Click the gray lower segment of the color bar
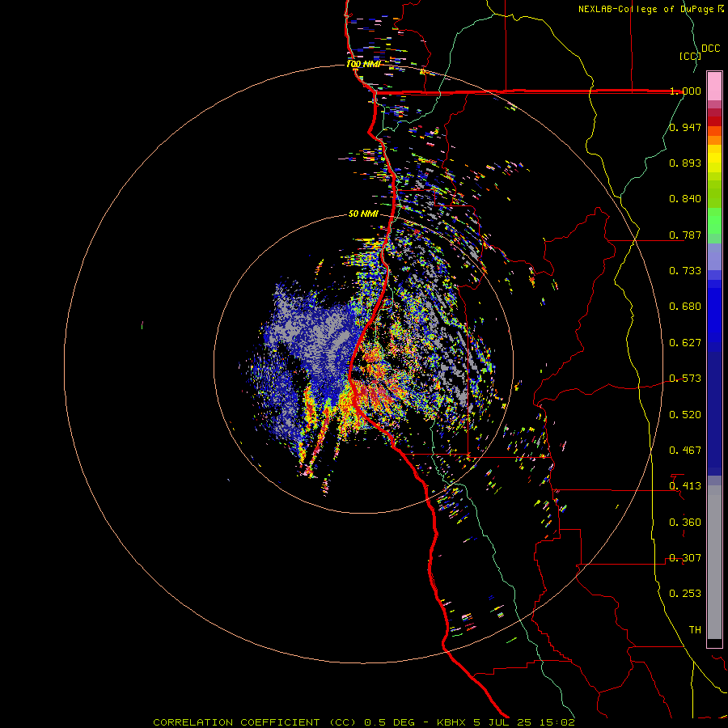Viewport: 728px width, 728px height. pyautogui.click(x=714, y=562)
